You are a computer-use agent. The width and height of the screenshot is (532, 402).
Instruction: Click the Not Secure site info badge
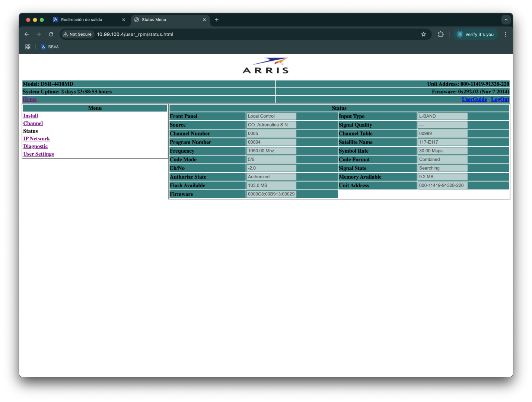tap(77, 34)
